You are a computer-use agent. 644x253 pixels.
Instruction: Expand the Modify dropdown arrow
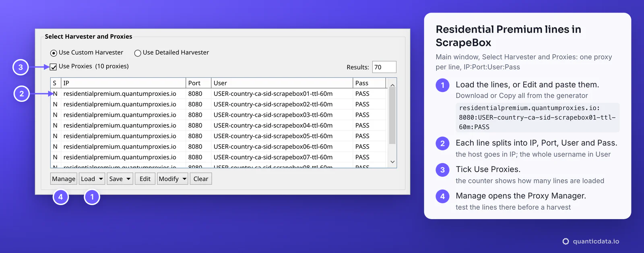[x=184, y=179]
